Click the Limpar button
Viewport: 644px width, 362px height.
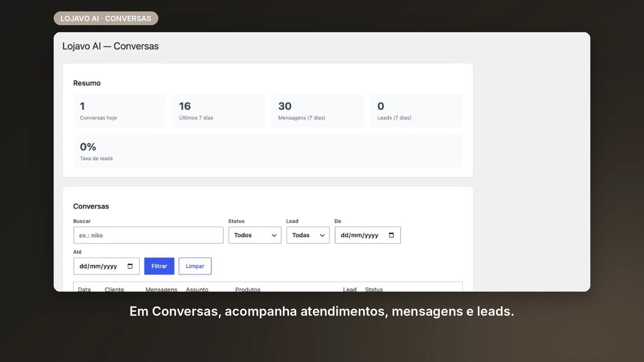click(x=195, y=266)
